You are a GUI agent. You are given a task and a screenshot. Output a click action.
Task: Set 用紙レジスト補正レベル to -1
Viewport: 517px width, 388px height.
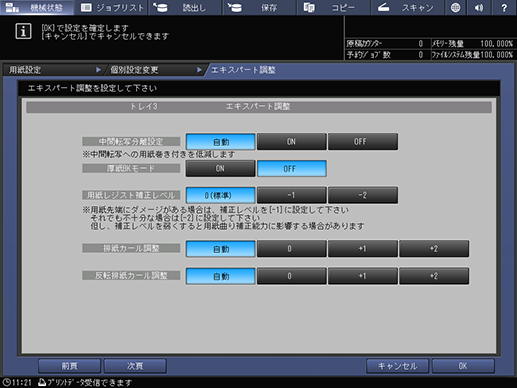tap(292, 195)
